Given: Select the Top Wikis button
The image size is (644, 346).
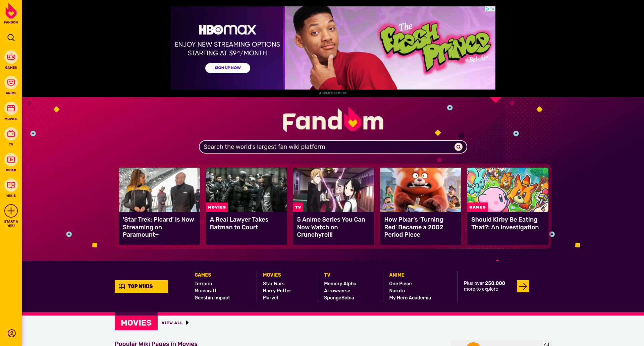Looking at the screenshot, I should (141, 286).
